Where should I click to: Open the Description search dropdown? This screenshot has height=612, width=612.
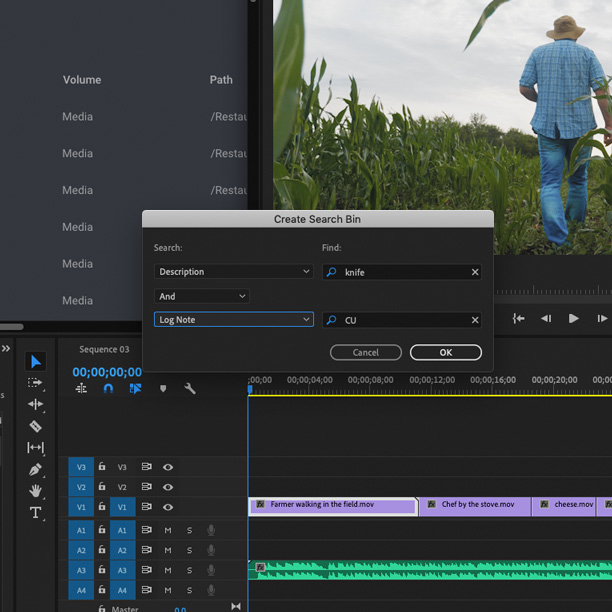[x=234, y=272]
